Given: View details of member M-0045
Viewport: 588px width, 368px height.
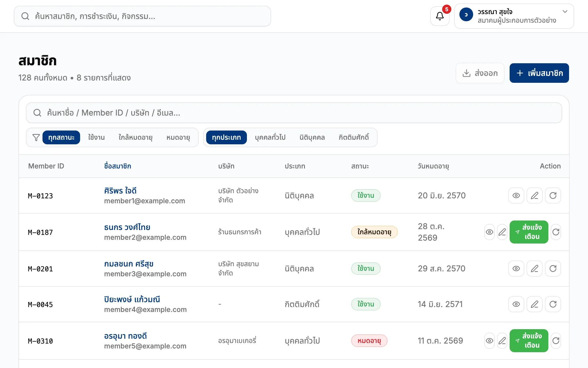Looking at the screenshot, I should (x=516, y=304).
